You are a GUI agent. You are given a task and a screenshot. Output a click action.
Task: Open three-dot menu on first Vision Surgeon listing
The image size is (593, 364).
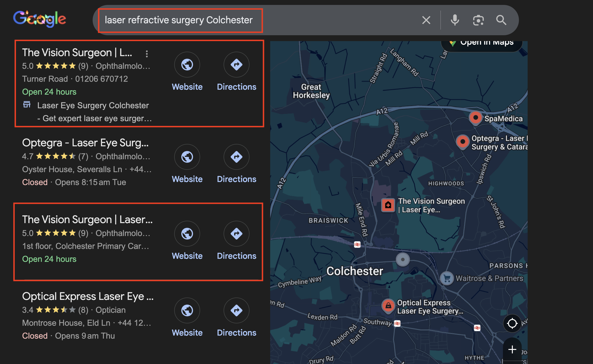coord(146,54)
